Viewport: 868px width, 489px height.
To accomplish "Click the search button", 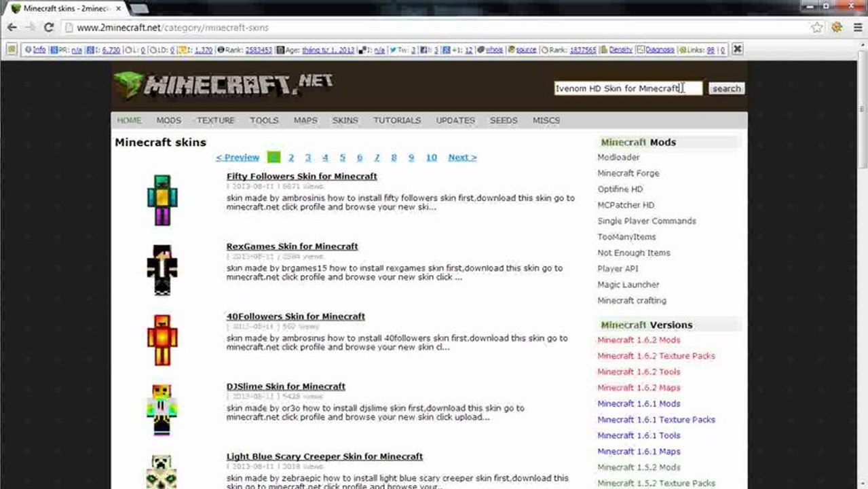I will pyautogui.click(x=726, y=88).
